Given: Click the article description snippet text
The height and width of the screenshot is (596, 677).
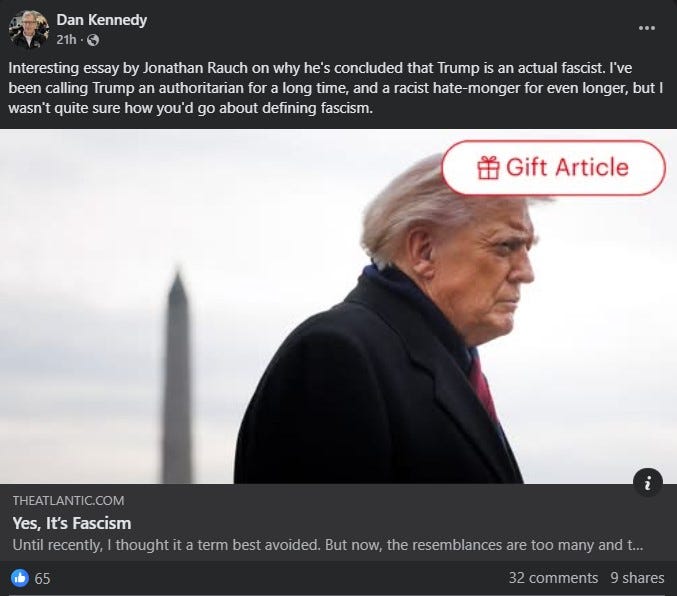Looking at the screenshot, I should click(x=328, y=545).
